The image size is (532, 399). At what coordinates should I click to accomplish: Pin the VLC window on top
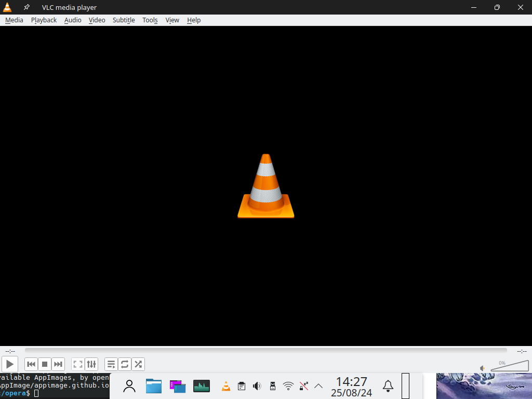tap(26, 7)
